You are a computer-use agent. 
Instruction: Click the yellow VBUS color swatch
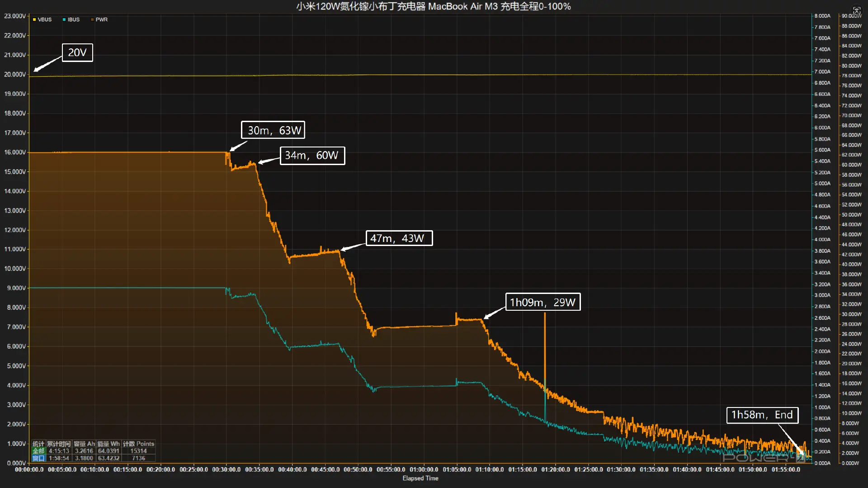34,19
